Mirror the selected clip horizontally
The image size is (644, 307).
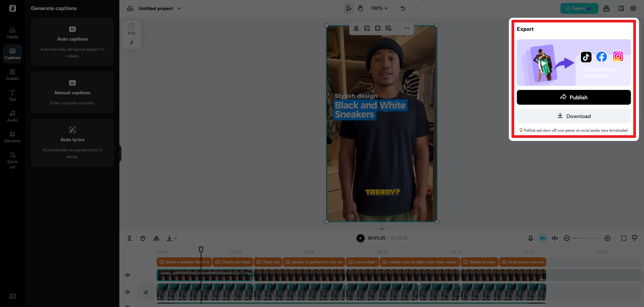pos(156,238)
